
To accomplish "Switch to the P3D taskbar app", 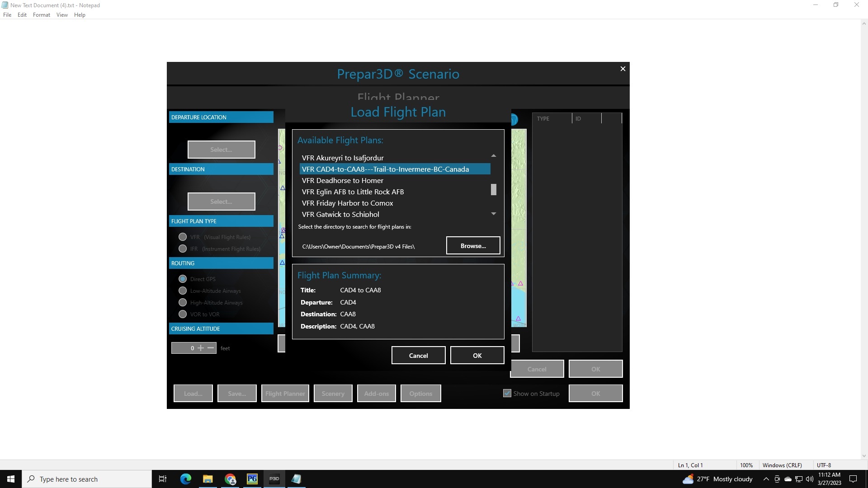I will point(274,479).
